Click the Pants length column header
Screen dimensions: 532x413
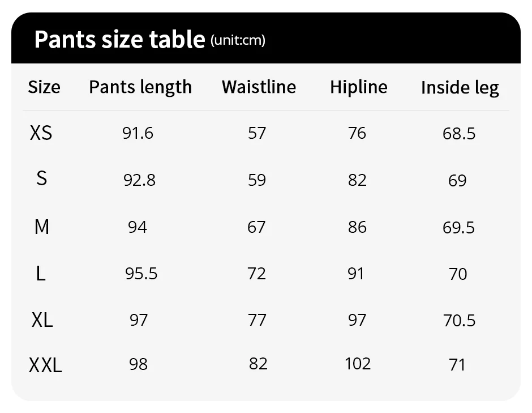click(140, 88)
